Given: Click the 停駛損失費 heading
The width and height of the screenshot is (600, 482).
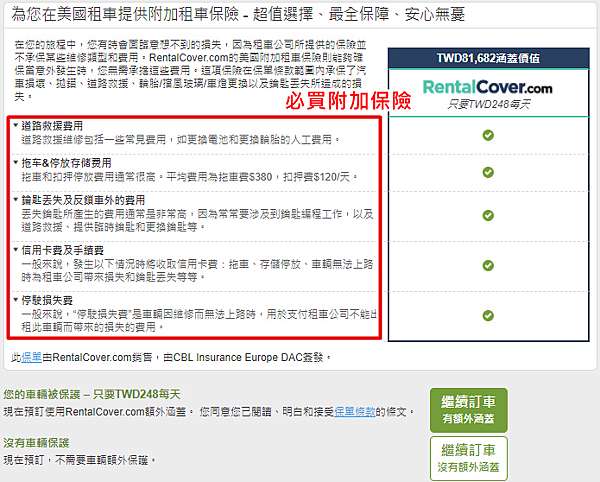Looking at the screenshot, I should click(x=47, y=300).
